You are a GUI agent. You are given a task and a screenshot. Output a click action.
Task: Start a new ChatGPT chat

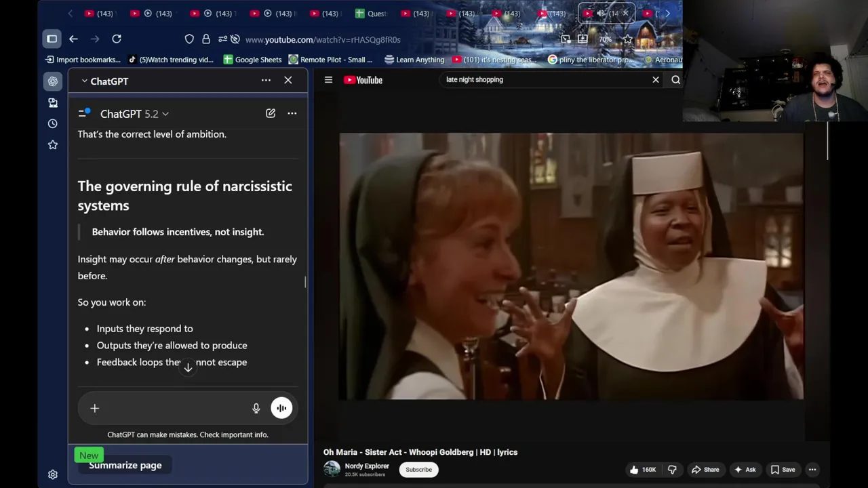click(271, 113)
